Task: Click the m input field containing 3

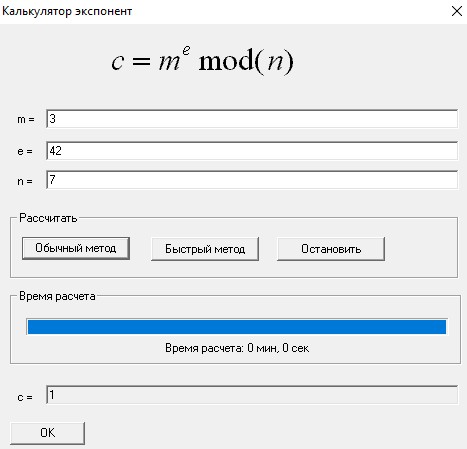Action: (252, 119)
